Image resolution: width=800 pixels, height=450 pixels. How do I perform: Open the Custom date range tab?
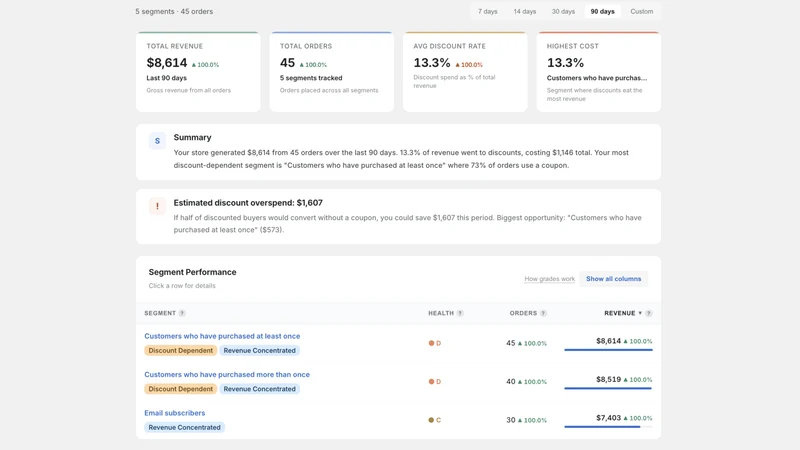641,11
